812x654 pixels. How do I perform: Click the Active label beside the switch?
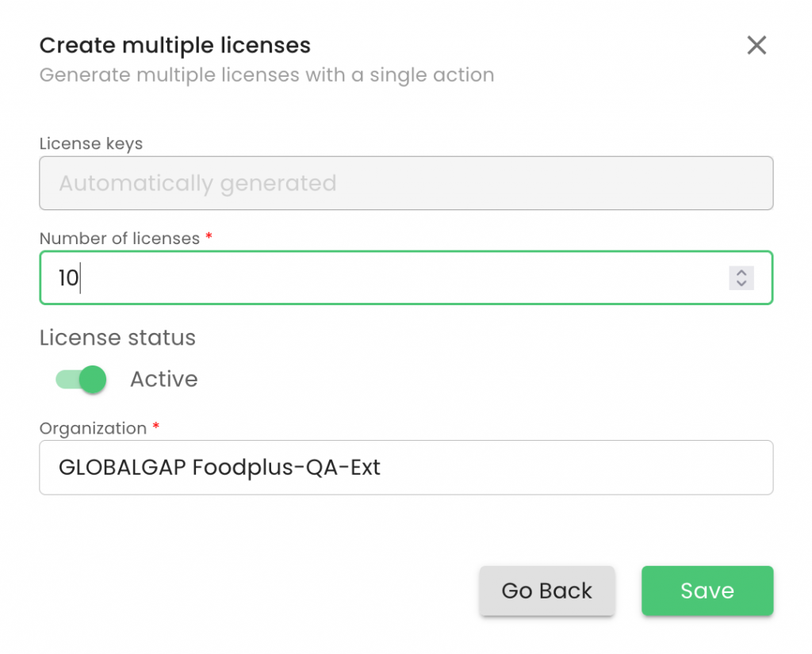point(163,380)
